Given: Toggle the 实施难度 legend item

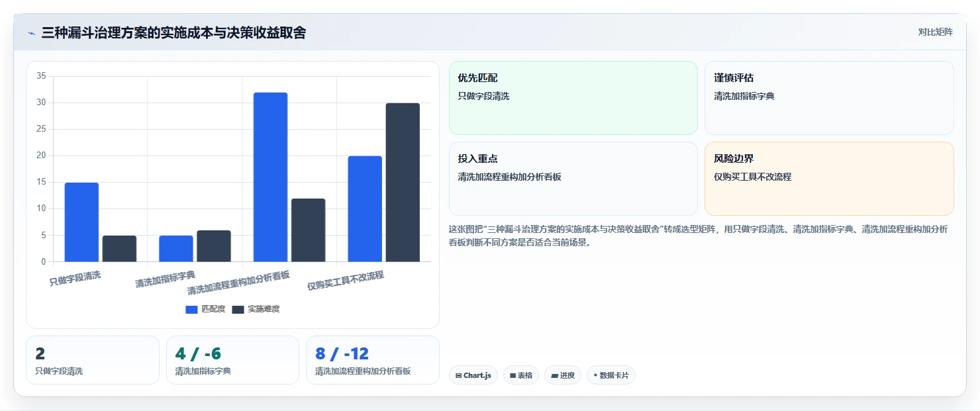Looking at the screenshot, I should point(256,309).
